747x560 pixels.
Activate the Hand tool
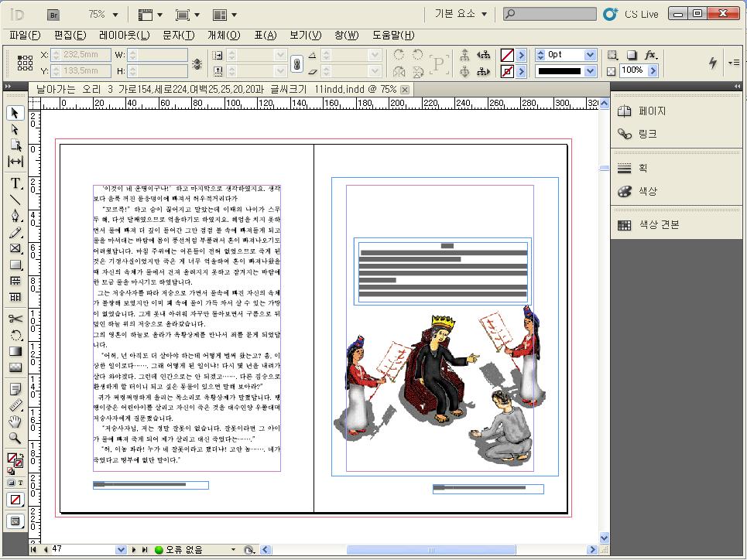pyautogui.click(x=15, y=422)
